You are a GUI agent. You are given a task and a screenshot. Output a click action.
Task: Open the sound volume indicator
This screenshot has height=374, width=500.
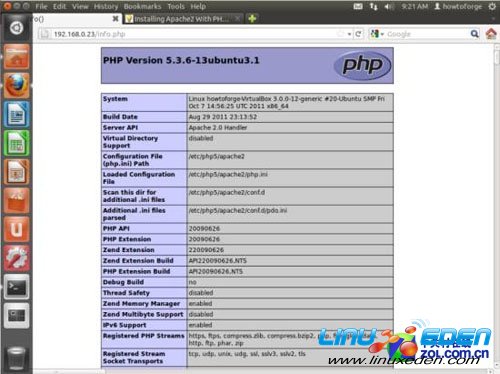(389, 6)
